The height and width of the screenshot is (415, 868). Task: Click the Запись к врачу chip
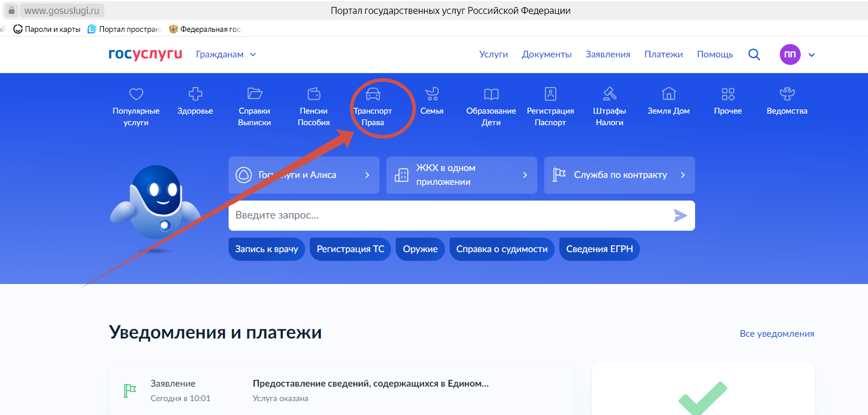pyautogui.click(x=267, y=249)
